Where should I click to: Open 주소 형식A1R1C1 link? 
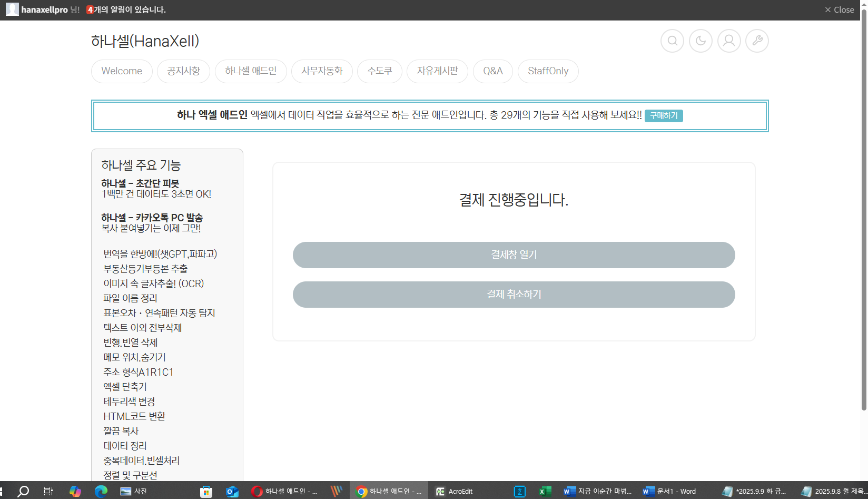(139, 372)
